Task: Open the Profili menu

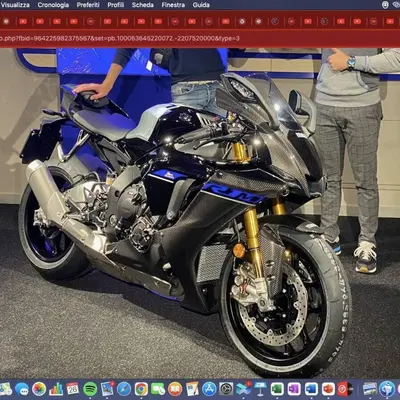Action: tap(116, 5)
